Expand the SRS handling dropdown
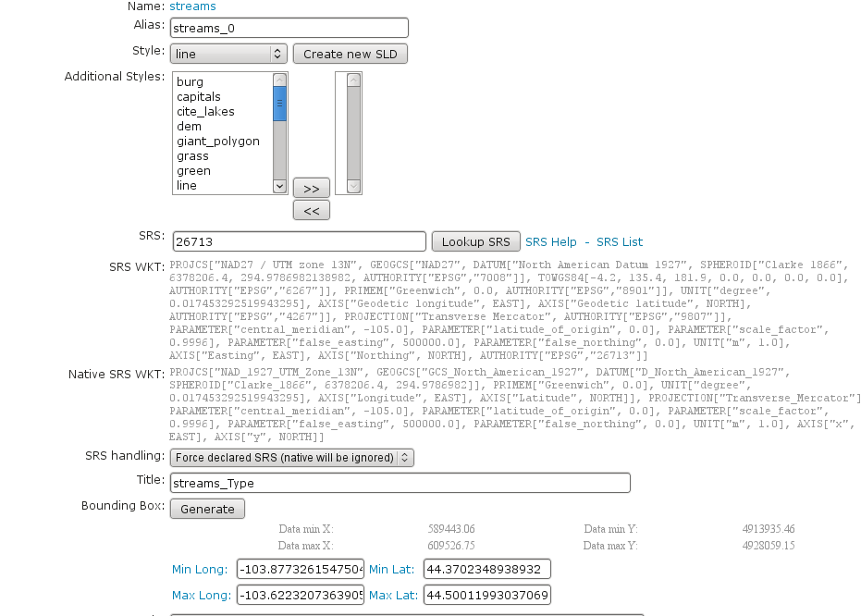Screen dimensions: 861x616 point(291,457)
